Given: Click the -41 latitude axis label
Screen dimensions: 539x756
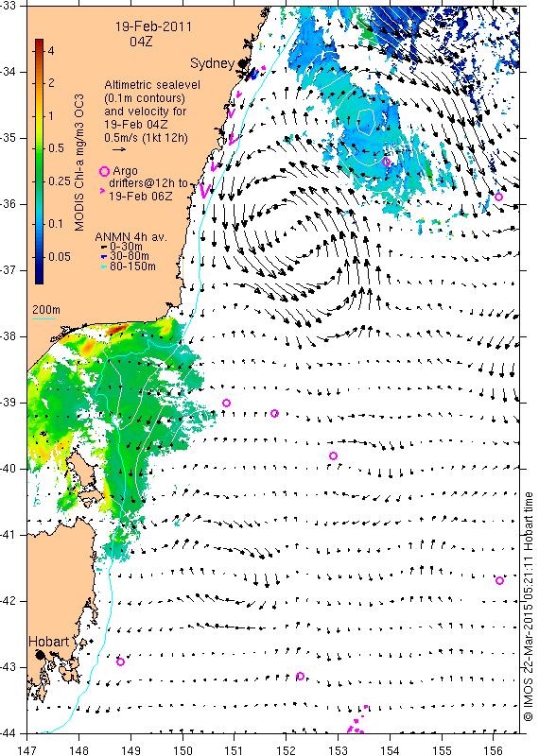Looking at the screenshot, I should coord(9,535).
